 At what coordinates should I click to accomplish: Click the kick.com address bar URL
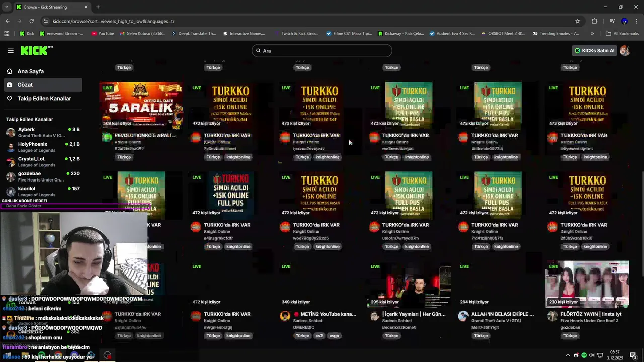[113, 21]
